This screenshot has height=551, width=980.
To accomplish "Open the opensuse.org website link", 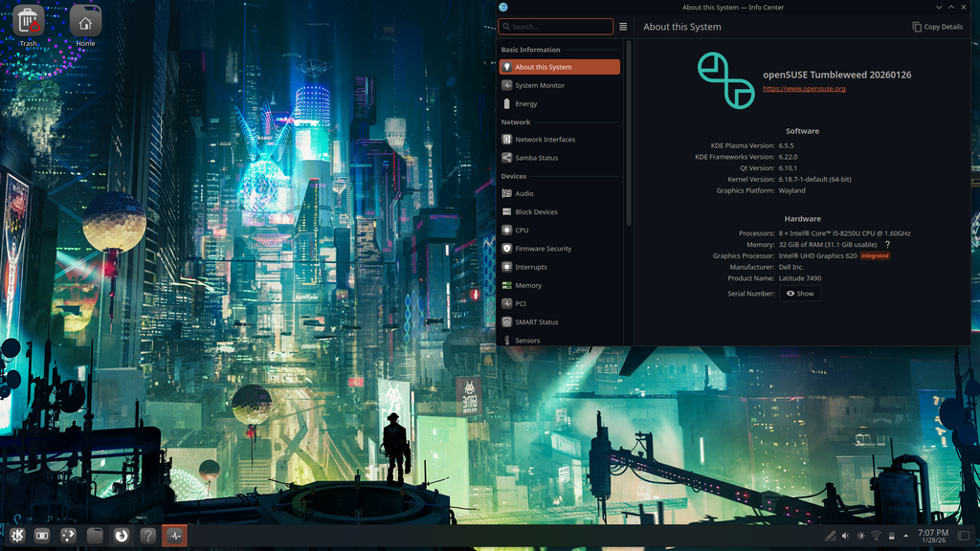I will (804, 89).
